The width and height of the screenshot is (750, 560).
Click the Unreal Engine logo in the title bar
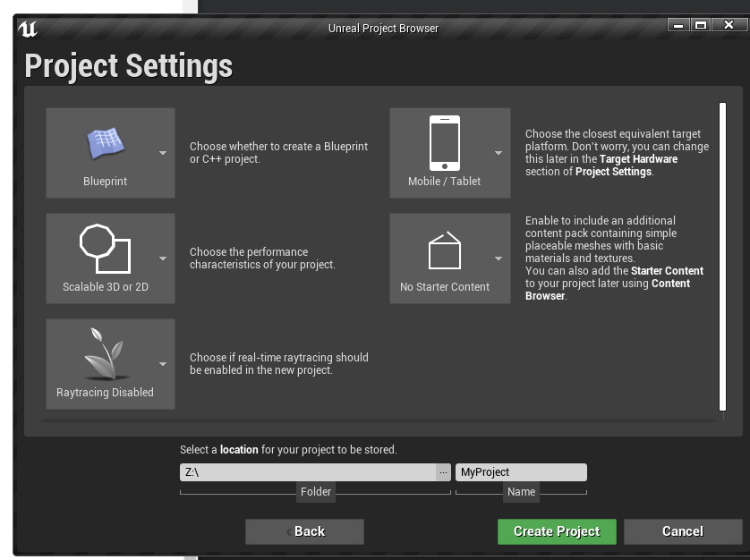click(28, 29)
